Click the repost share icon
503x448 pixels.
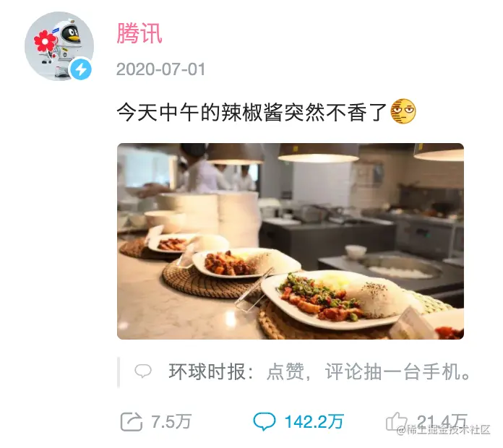pyautogui.click(x=132, y=422)
